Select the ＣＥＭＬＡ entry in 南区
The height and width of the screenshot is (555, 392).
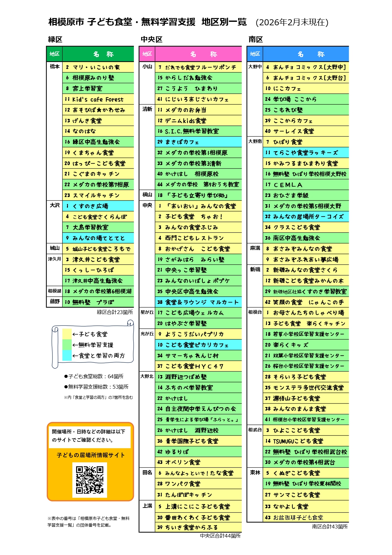coord(306,185)
